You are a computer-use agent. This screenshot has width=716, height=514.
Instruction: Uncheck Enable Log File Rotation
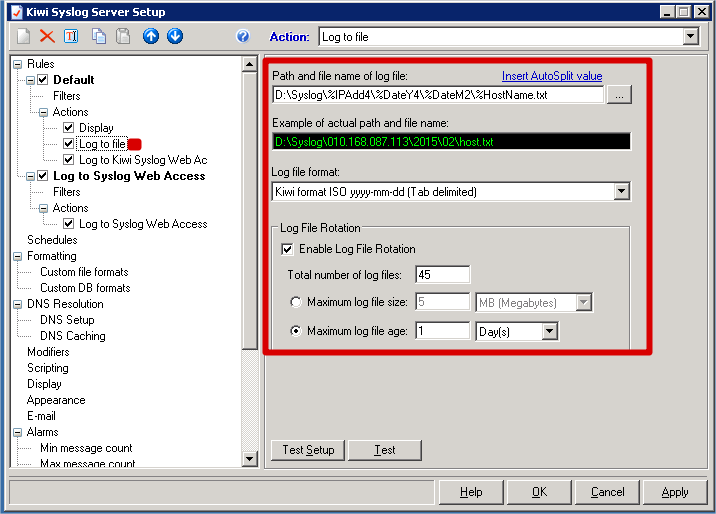[x=287, y=249]
